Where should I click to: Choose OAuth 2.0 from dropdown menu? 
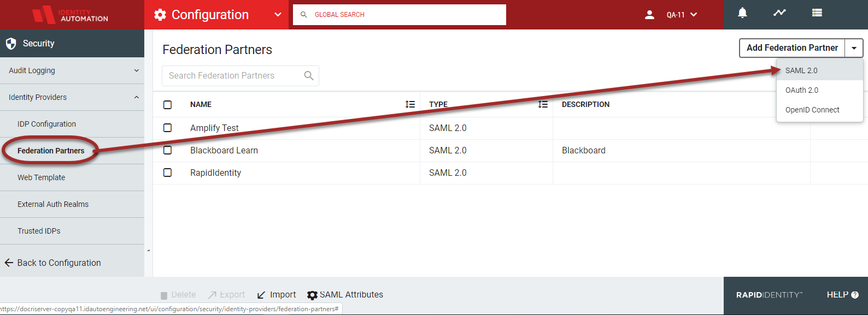click(820, 90)
